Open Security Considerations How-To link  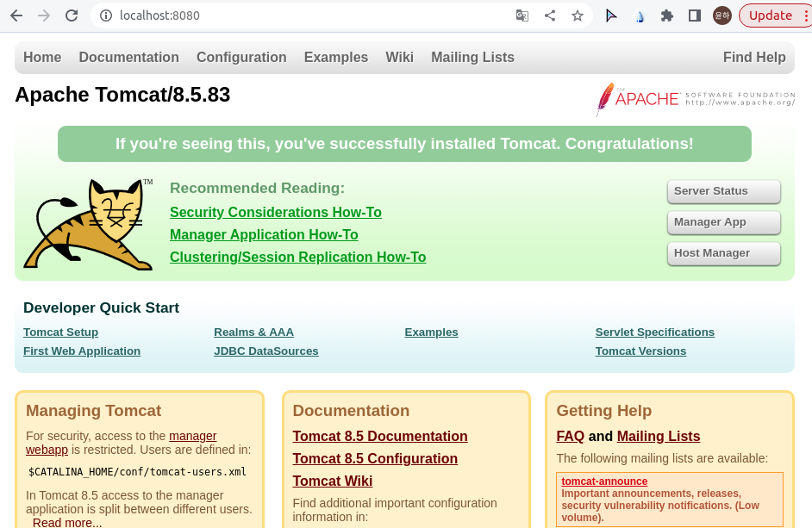(276, 212)
